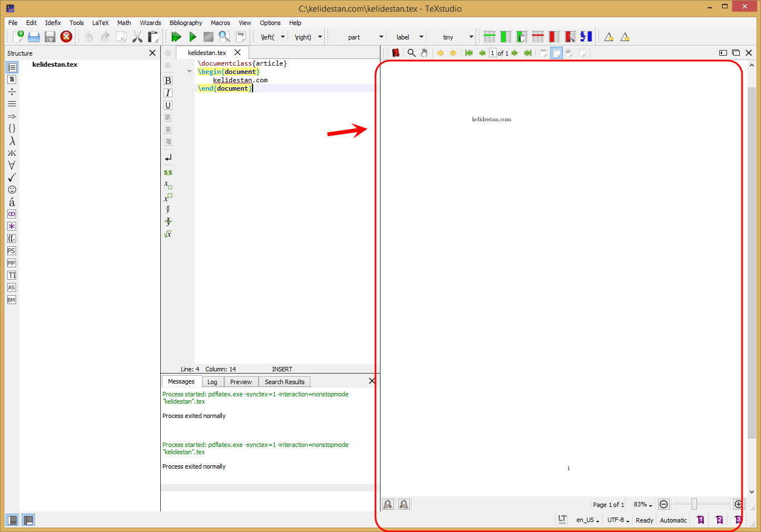Open the UTF-8 encoding dropdown
Viewport: 761px width, 532px height.
coord(618,520)
